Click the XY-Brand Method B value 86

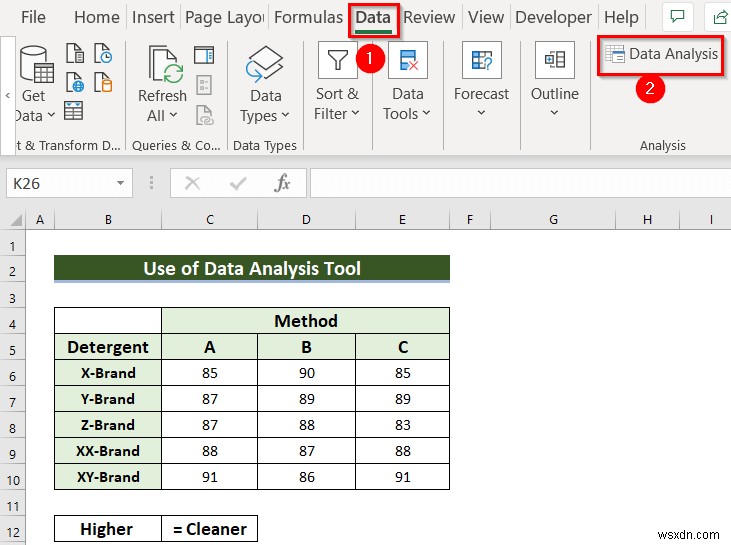pyautogui.click(x=306, y=477)
